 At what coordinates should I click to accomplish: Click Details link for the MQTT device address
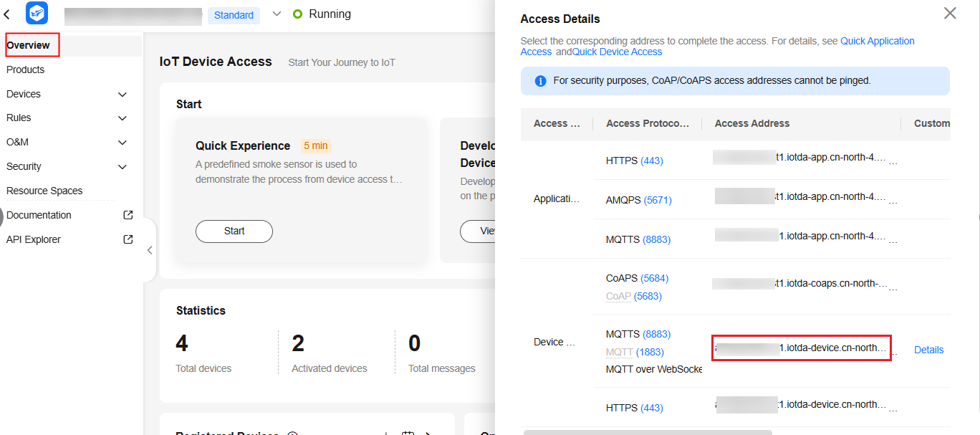click(x=928, y=350)
